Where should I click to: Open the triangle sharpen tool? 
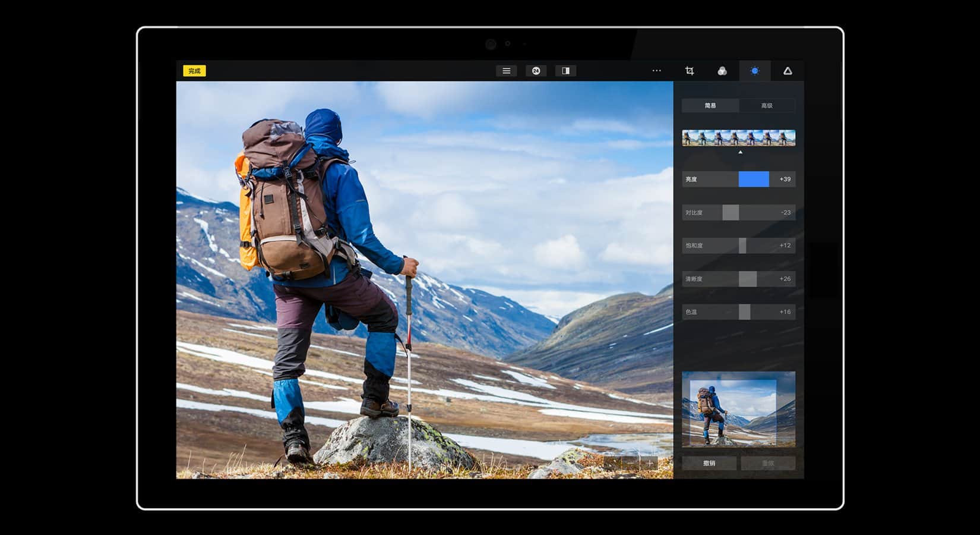tap(788, 71)
